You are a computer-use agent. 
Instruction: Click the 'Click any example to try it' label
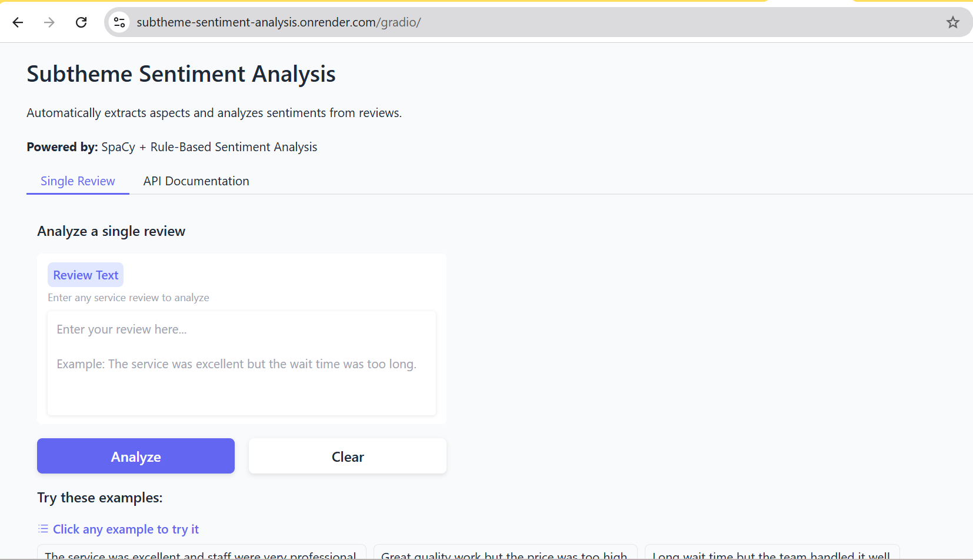(x=126, y=529)
